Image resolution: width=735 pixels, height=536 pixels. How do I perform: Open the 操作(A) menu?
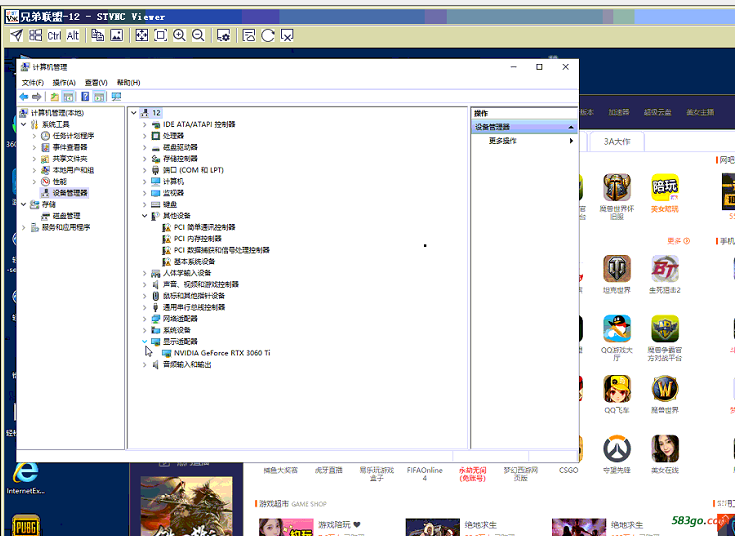coord(64,83)
